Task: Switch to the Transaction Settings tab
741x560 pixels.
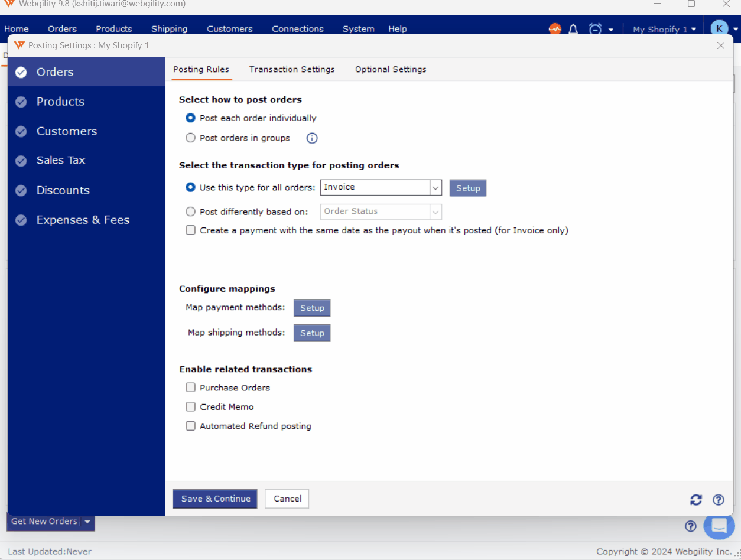Action: (292, 69)
